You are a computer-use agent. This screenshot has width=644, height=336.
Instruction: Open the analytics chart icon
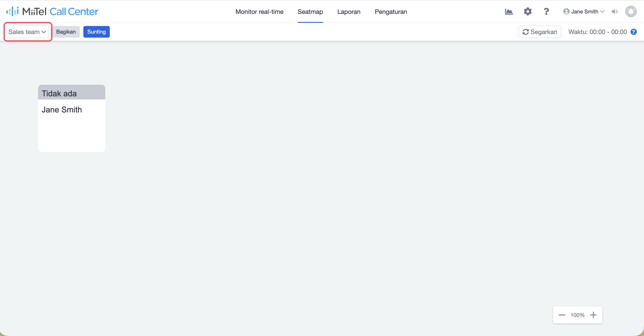pos(509,11)
